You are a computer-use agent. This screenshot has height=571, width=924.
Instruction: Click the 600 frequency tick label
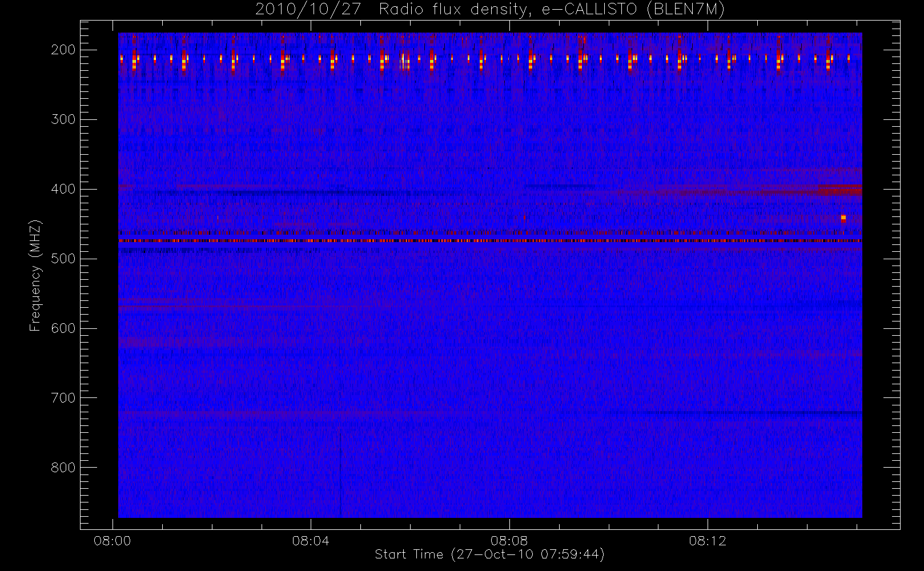point(63,328)
